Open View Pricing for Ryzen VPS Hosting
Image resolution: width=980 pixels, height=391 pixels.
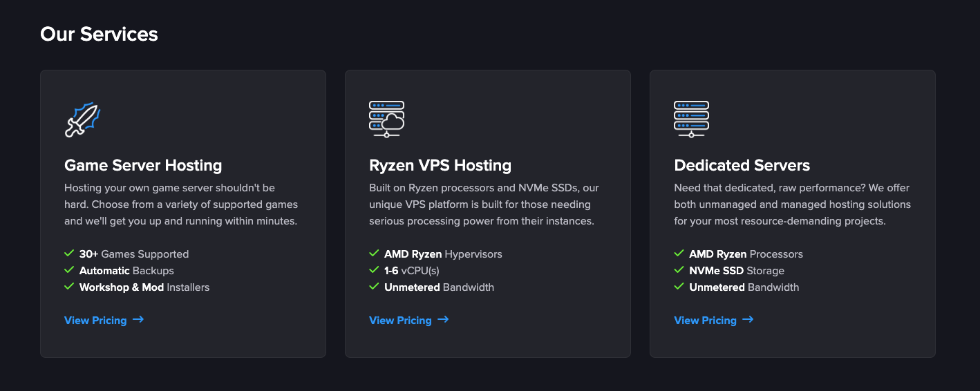pos(400,321)
